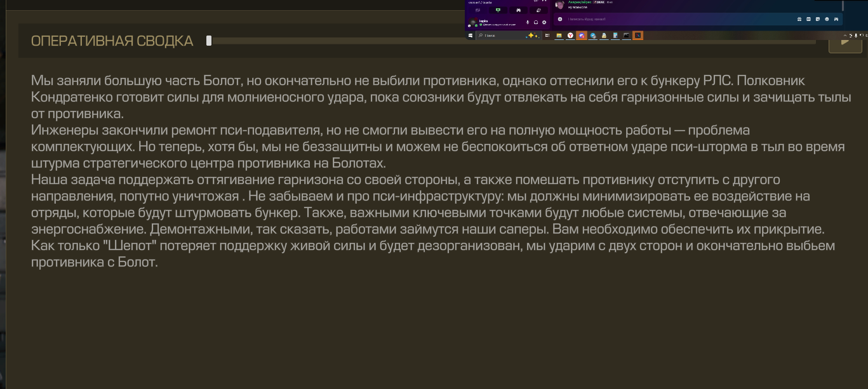Click the ОПЕРАТИВНАЯ СВОДКА heading
The image size is (868, 389).
tap(112, 41)
